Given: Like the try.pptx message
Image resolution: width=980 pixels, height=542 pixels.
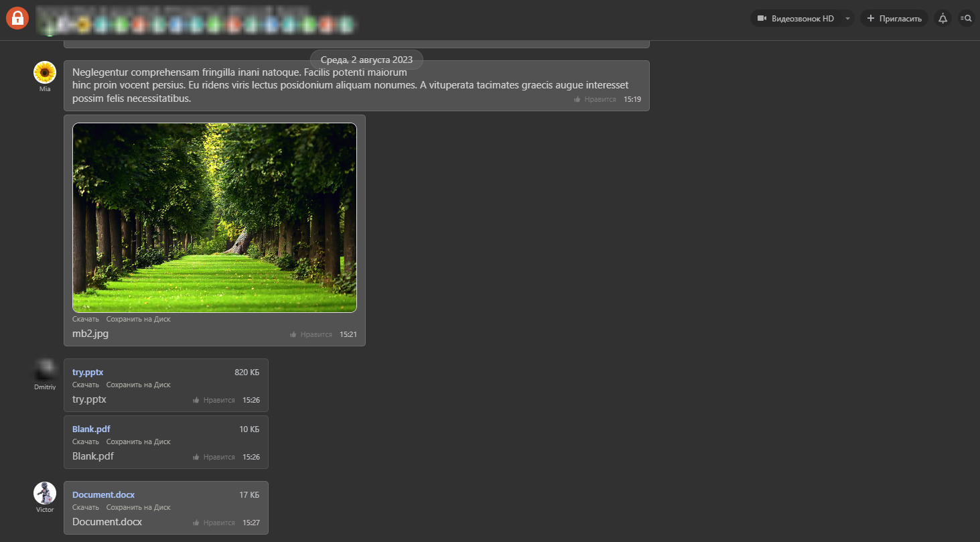Looking at the screenshot, I should [214, 400].
